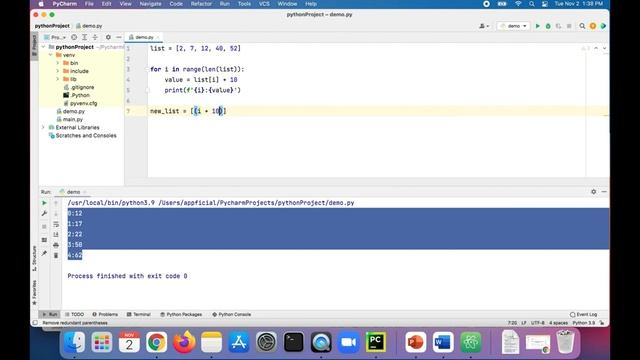The width and height of the screenshot is (640, 360).
Task: Open the Structure side tool window
Action: pyautogui.click(x=34, y=258)
